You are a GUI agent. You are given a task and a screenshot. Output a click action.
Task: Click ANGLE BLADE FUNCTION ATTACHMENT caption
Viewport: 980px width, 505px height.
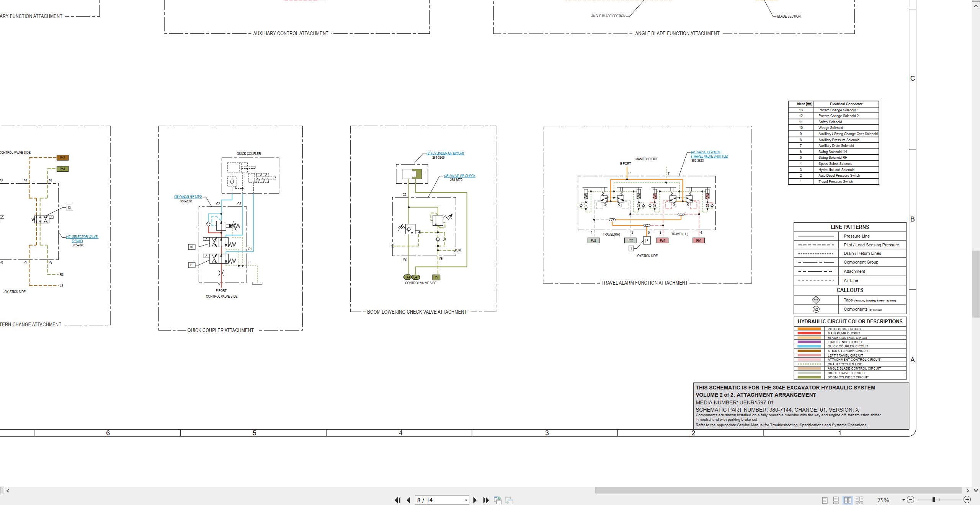tap(677, 33)
